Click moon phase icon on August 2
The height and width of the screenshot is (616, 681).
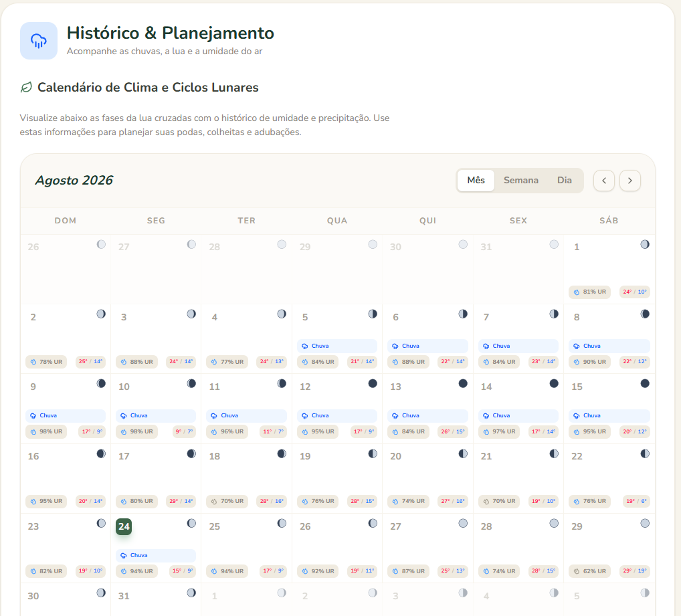[101, 314]
